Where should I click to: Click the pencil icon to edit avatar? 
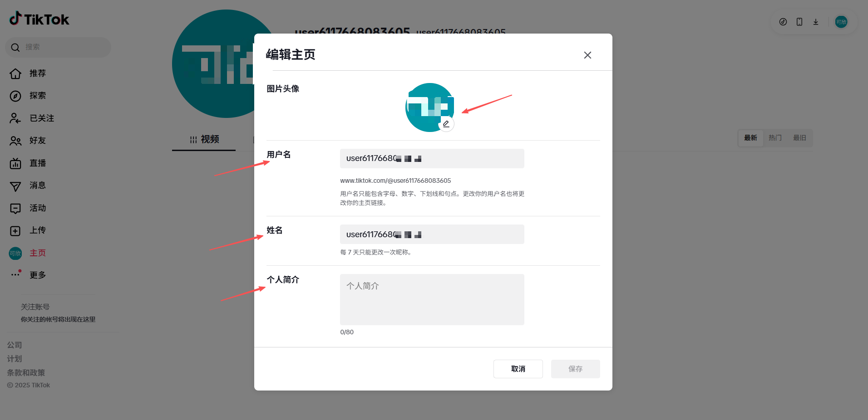[446, 123]
